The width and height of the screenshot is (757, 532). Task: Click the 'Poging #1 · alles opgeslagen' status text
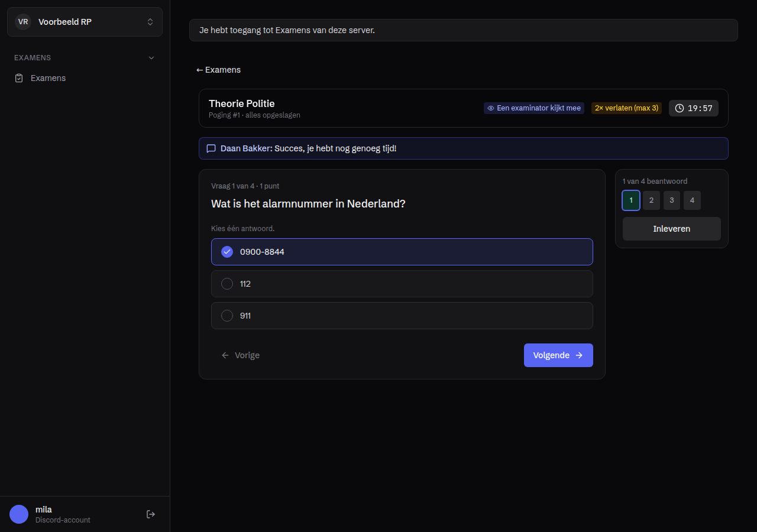[254, 115]
